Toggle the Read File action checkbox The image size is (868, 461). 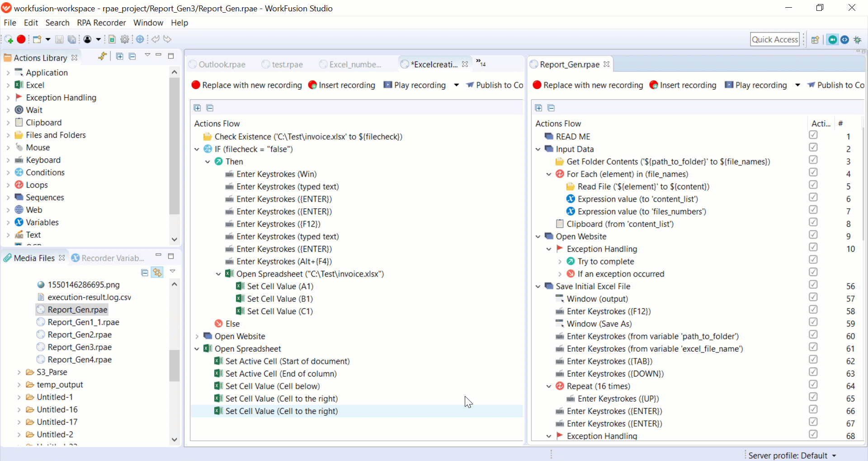click(813, 184)
